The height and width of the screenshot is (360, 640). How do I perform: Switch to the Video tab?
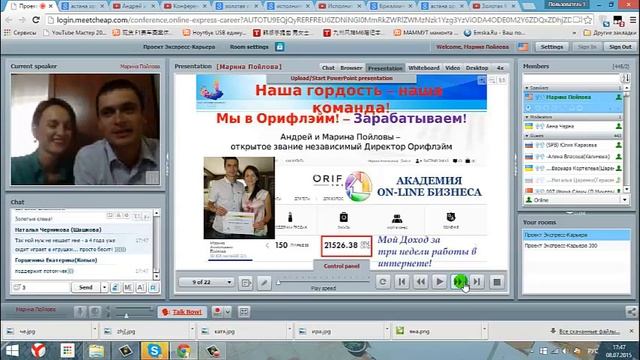point(452,68)
